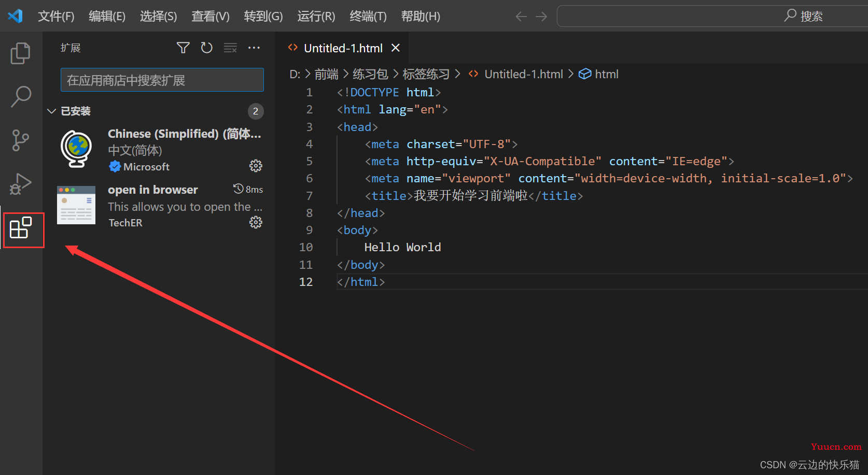The height and width of the screenshot is (475, 868).
Task: Click the title text 我要开始学习前端啦
Action: point(470,195)
